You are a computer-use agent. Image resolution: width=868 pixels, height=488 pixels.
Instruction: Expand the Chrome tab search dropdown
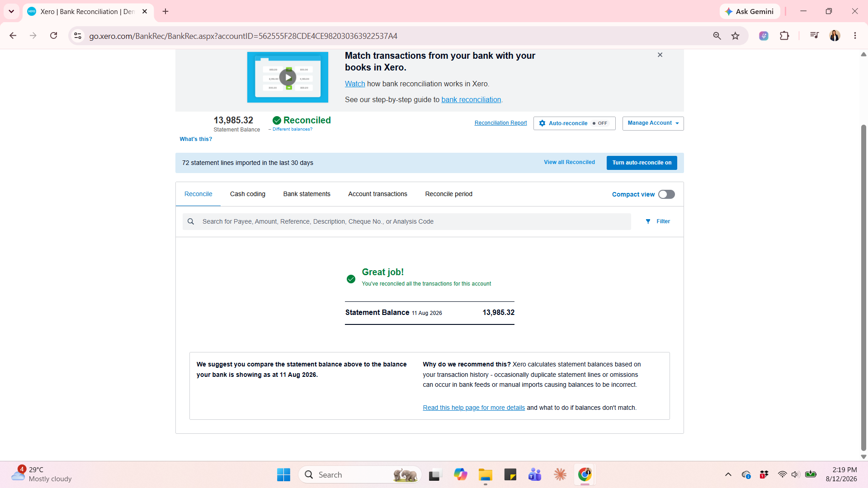[11, 11]
